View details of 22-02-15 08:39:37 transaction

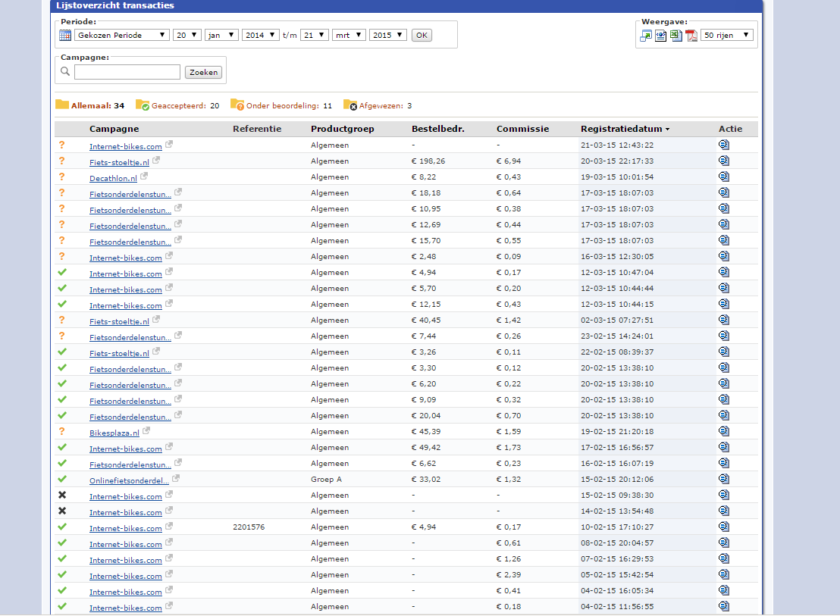[724, 352]
